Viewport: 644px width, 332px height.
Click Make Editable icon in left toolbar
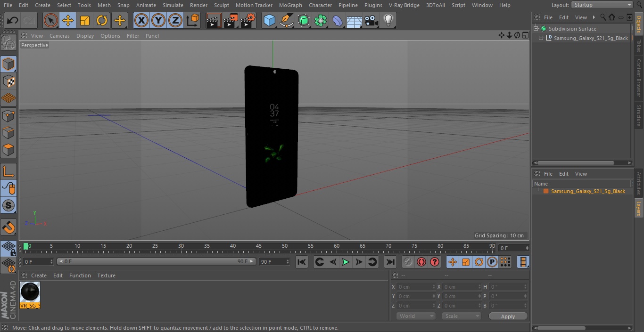click(x=8, y=43)
